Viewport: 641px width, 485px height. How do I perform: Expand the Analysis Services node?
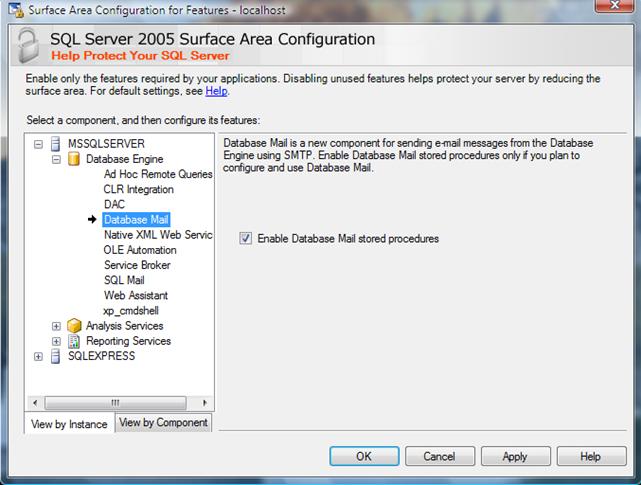(56, 326)
